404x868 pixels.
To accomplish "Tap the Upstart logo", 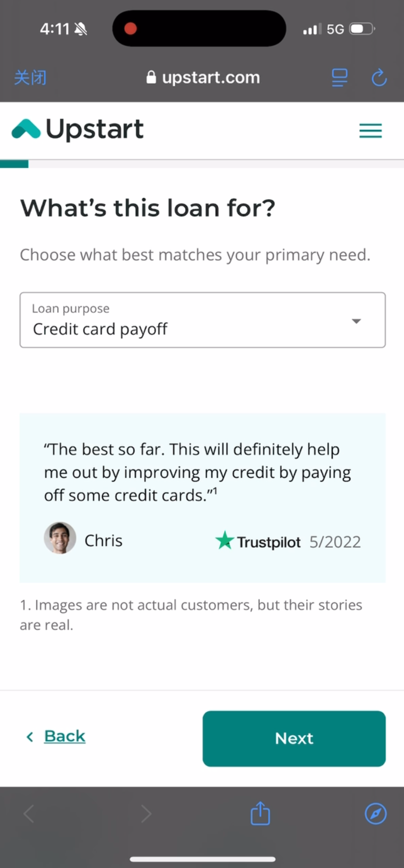I will click(77, 129).
